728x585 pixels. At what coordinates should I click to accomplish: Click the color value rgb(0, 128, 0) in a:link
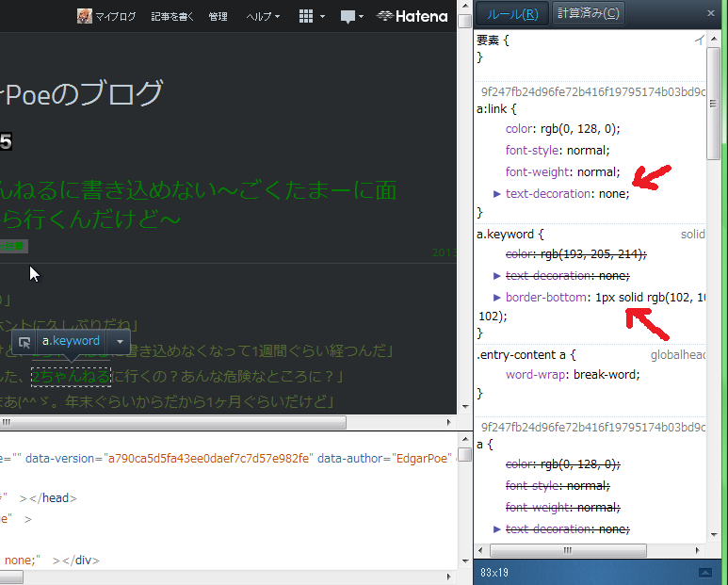(x=580, y=129)
